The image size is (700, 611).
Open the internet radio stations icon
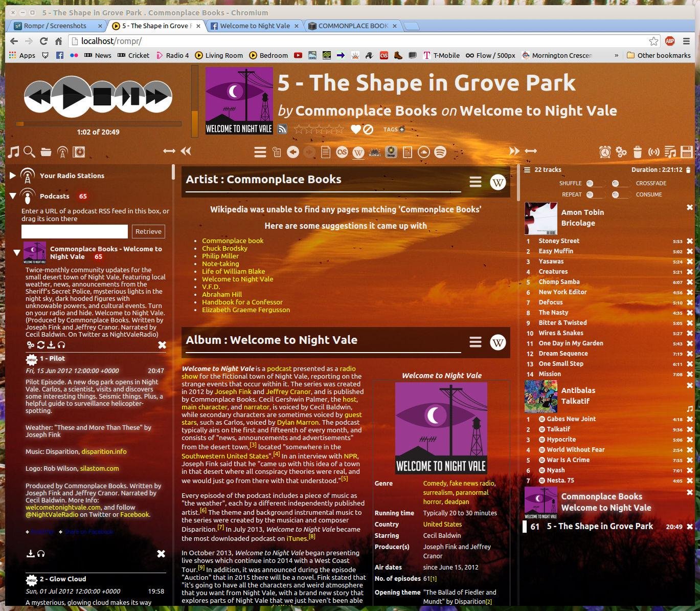62,151
